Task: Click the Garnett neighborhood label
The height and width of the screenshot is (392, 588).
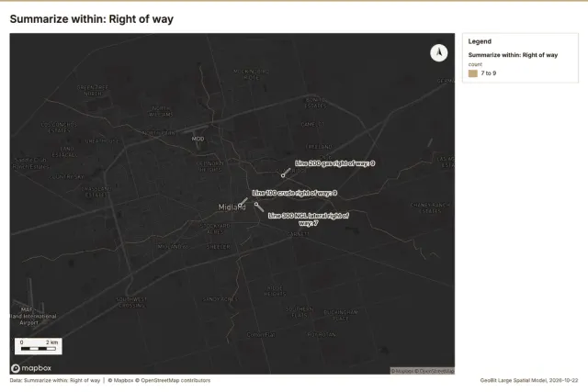Action: pos(298,234)
